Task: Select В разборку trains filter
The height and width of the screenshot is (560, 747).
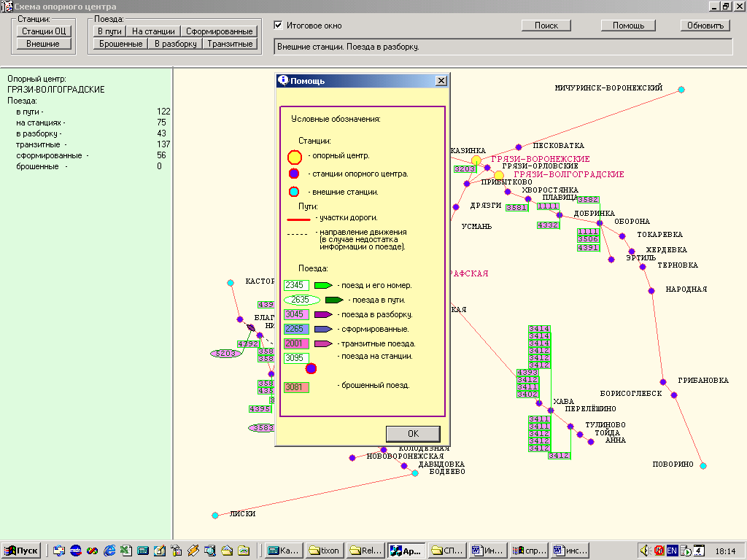Action: point(175,44)
